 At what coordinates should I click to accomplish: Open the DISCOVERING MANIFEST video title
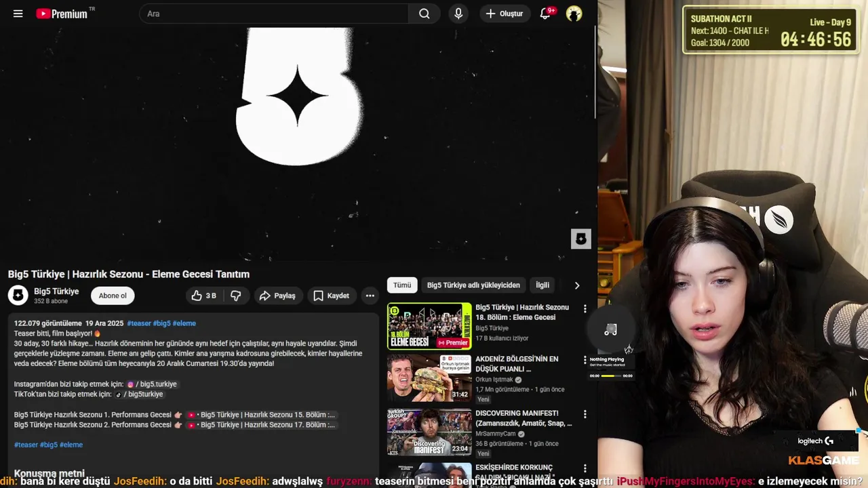[524, 418]
